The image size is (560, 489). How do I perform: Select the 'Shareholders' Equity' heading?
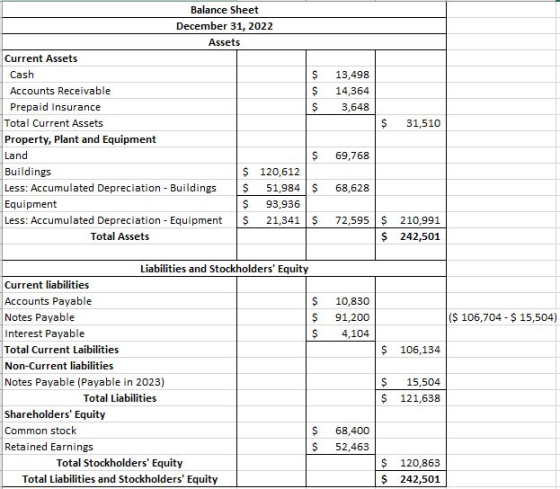point(55,414)
